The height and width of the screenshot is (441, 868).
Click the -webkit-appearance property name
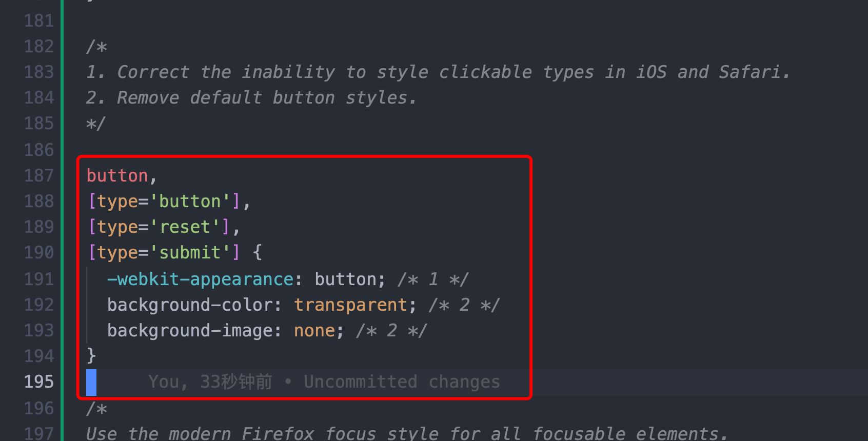coord(200,279)
